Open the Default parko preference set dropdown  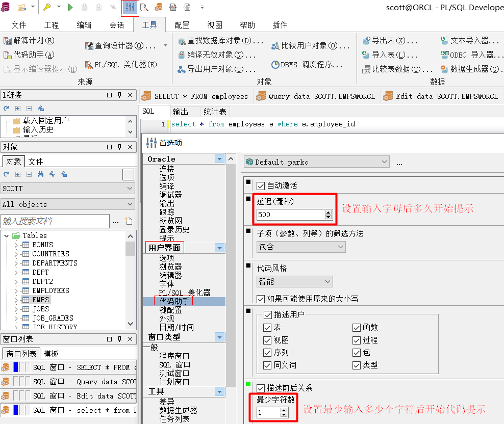click(x=317, y=162)
